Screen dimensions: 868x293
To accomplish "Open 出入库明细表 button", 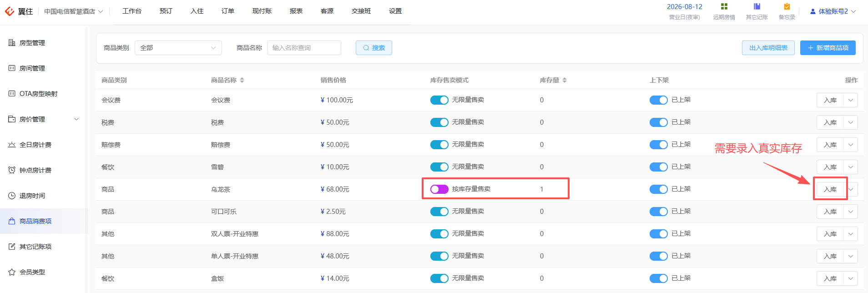I will tap(768, 48).
